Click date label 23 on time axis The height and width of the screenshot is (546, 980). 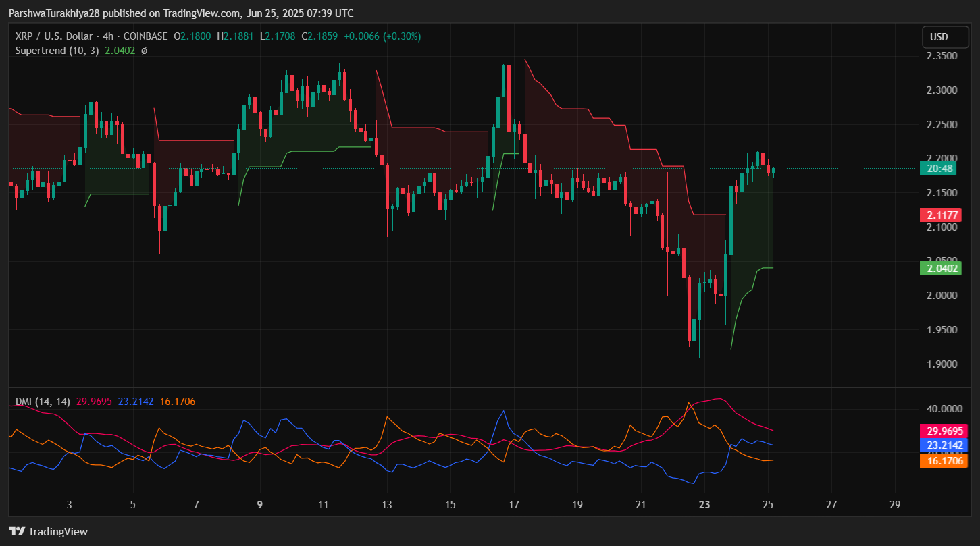tap(704, 504)
